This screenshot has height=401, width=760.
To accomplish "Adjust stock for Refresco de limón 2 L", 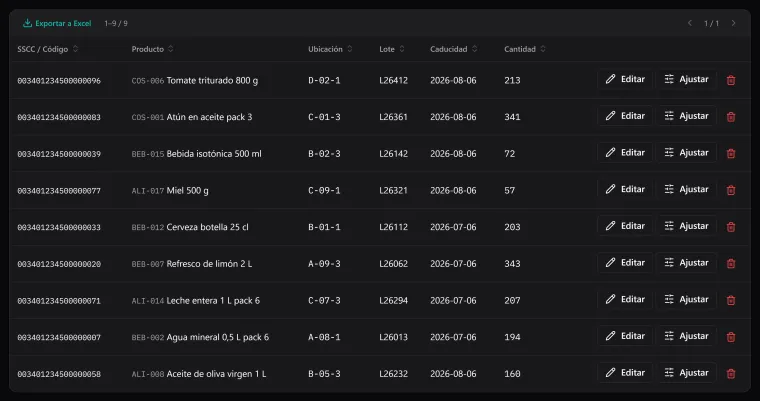I will 686,263.
